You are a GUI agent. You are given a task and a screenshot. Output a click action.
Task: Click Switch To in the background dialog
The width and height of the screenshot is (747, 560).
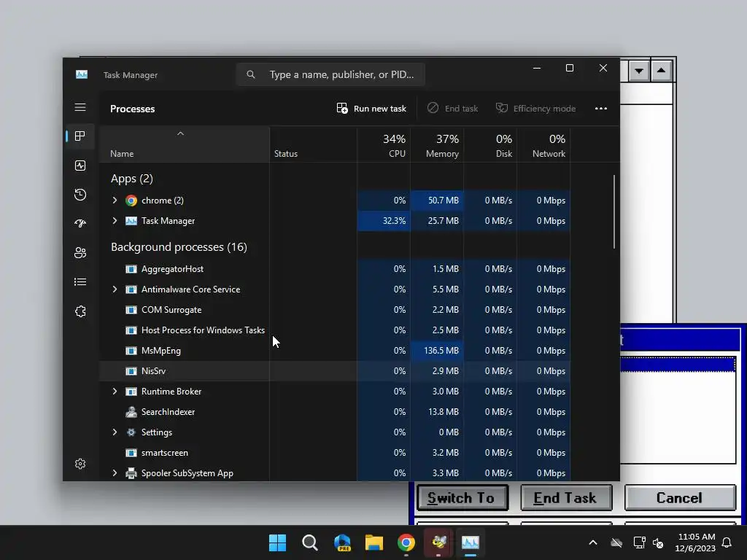(x=462, y=498)
